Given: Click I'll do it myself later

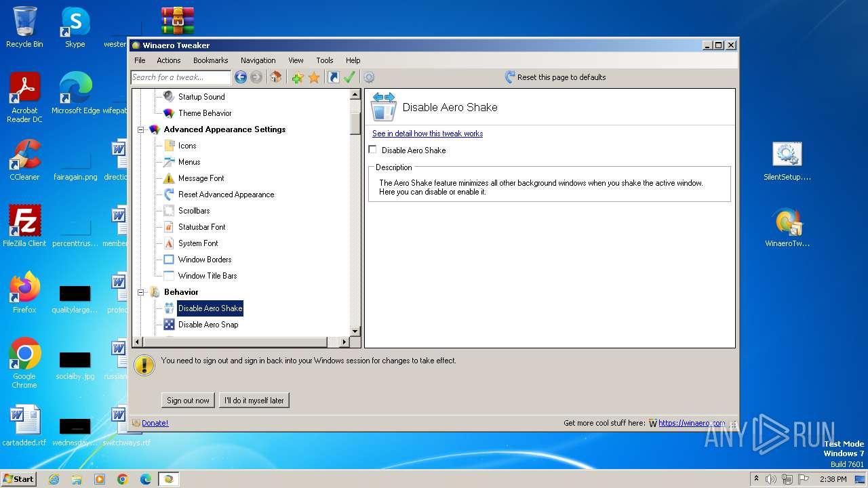Looking at the screenshot, I should coord(254,401).
